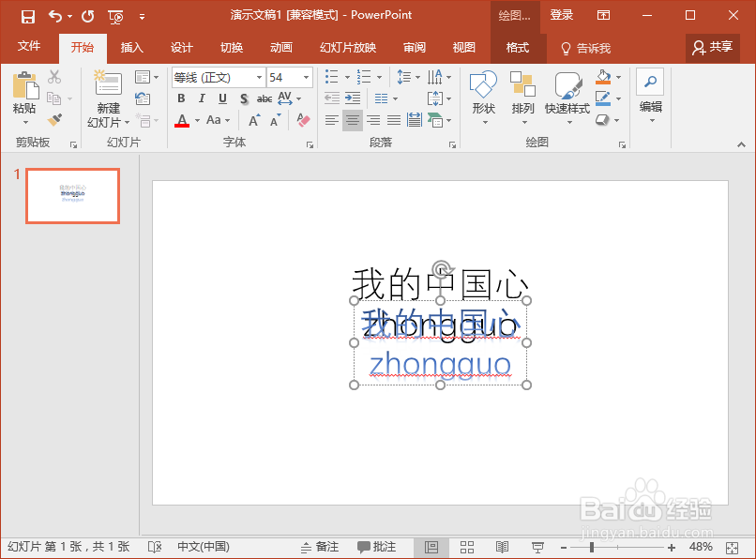Toggle Align Left paragraph alignment
This screenshot has height=559, width=756.
coord(332,120)
